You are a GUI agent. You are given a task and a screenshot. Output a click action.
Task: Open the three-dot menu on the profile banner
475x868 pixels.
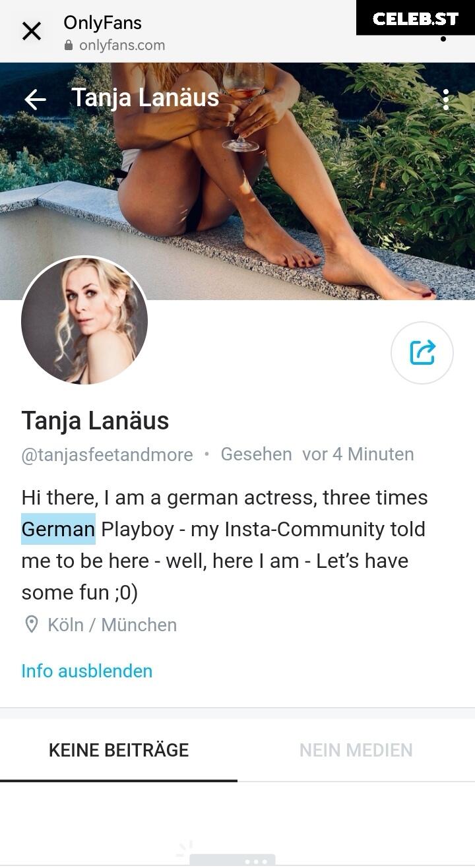[x=446, y=100]
